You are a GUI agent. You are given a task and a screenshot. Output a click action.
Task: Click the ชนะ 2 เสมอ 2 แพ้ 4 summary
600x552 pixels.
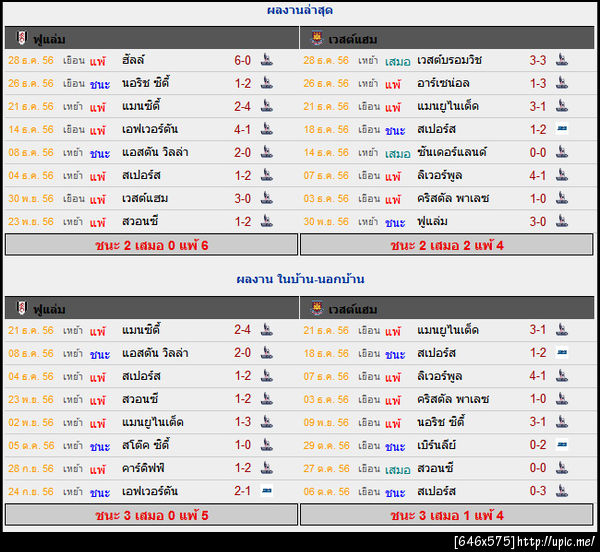point(447,245)
